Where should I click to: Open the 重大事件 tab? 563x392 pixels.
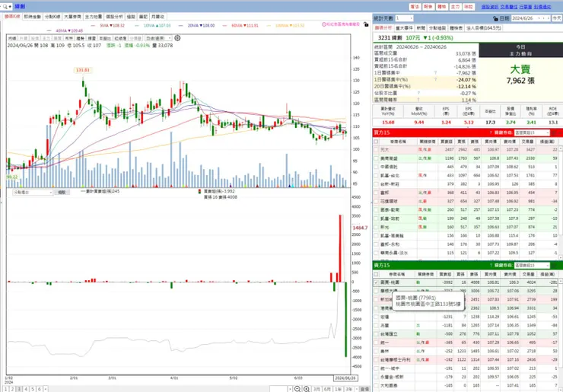pyautogui.click(x=404, y=27)
